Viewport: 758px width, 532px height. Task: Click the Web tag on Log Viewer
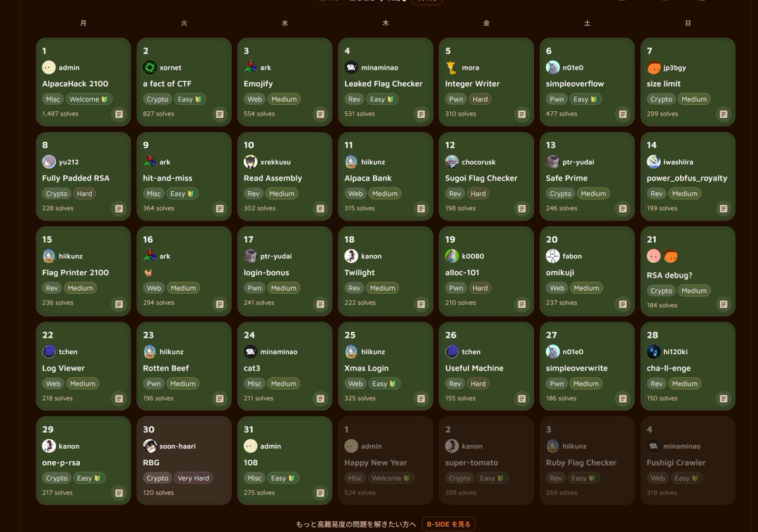tap(53, 384)
